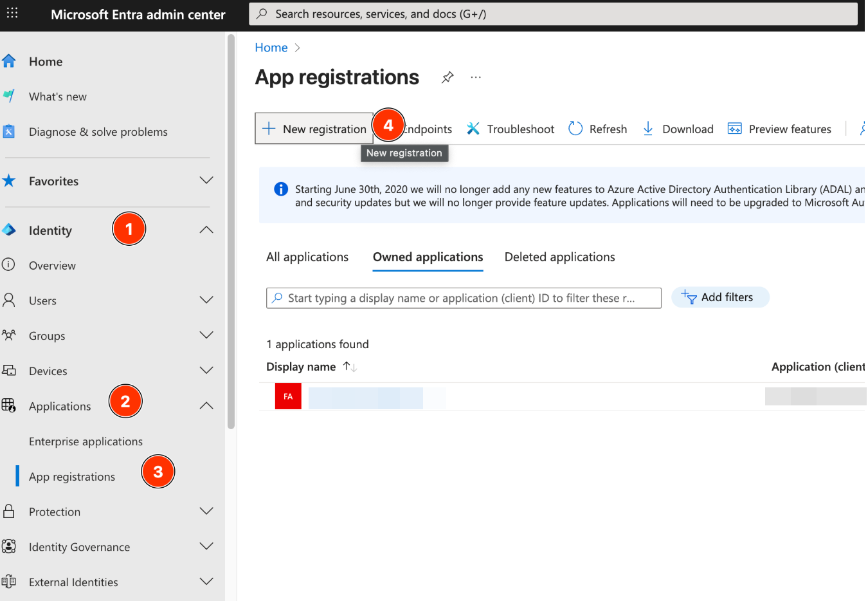The height and width of the screenshot is (601, 868).
Task: Pin the App registrations page
Action: tap(448, 77)
